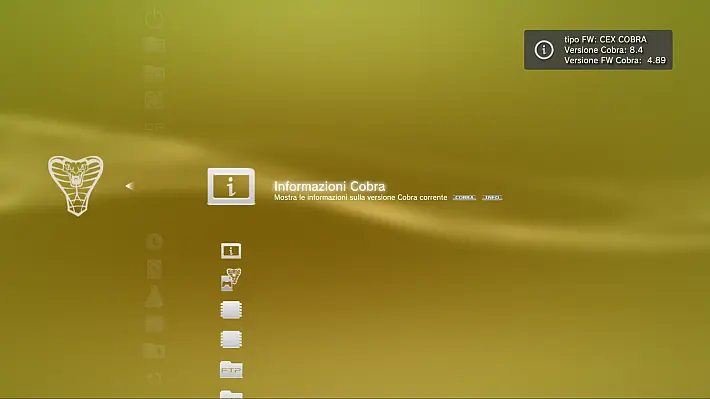Click the circled info icon in notification
Image resolution: width=710 pixels, height=399 pixels.
coord(544,50)
